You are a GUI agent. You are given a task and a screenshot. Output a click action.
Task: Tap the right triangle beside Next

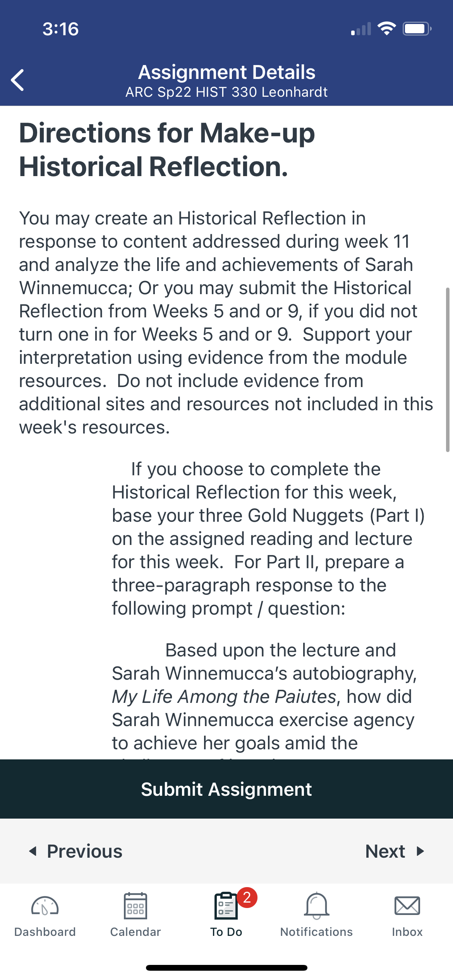pos(420,851)
